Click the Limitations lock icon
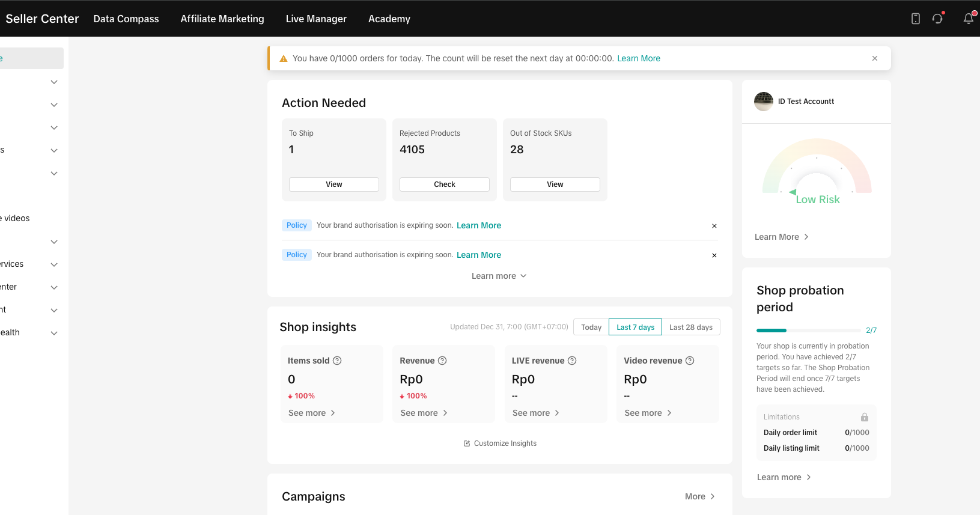 coord(864,417)
